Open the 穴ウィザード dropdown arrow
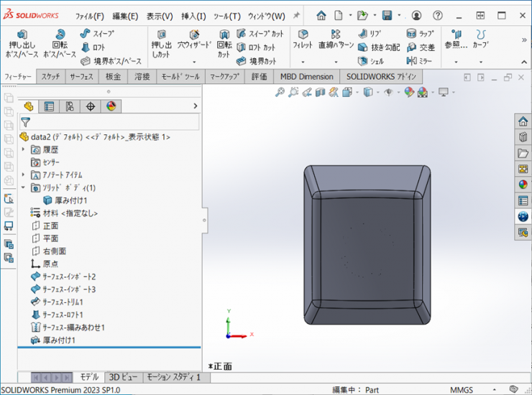The width and height of the screenshot is (532, 395). click(x=194, y=62)
